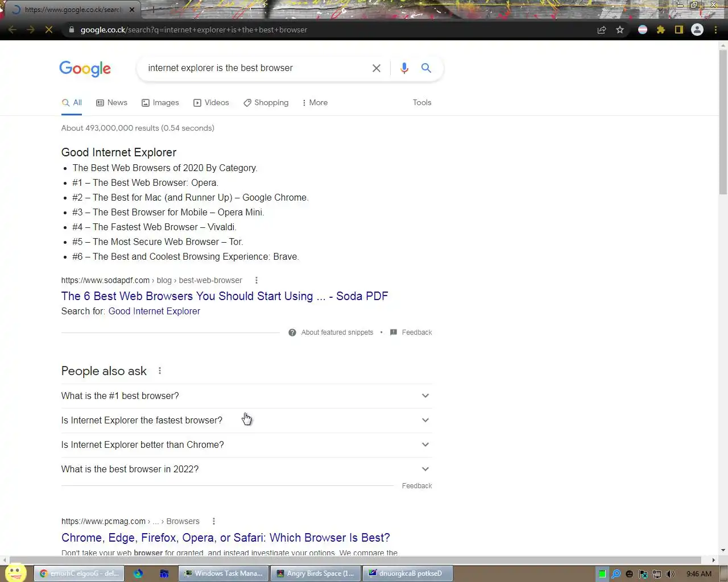728x582 pixels.
Task: Open the Chrome profile avatar
Action: 697,30
